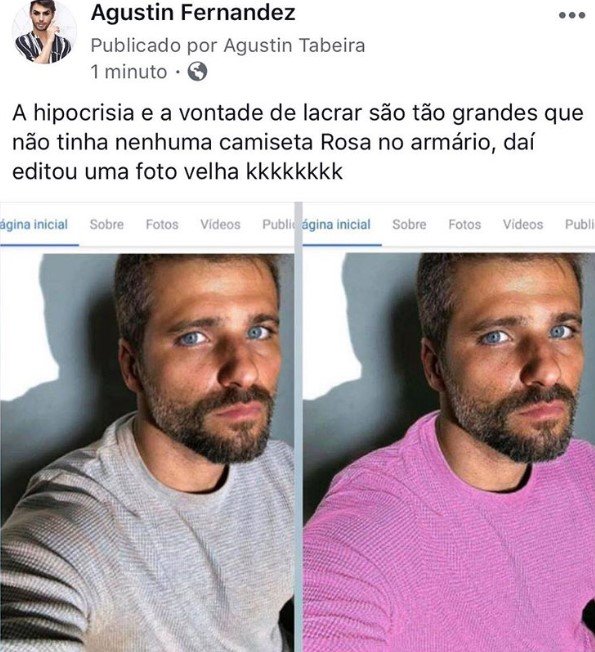Select Sobre tab in right screenshot
This screenshot has height=652, width=595.
point(410,225)
